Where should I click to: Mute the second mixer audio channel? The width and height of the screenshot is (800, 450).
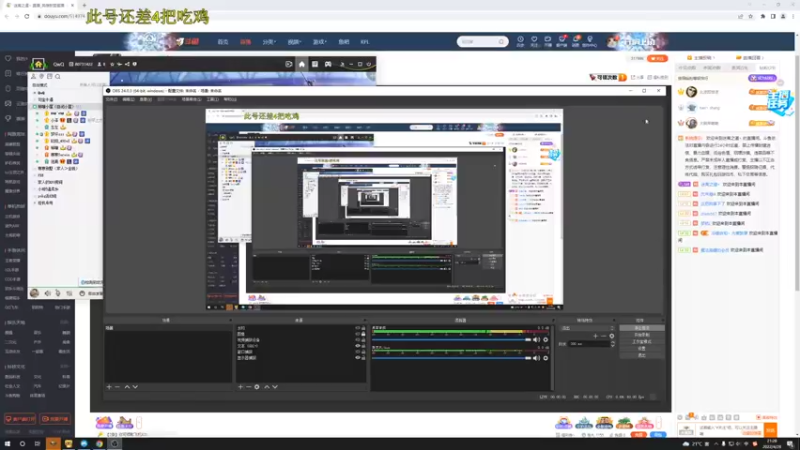pos(536,358)
